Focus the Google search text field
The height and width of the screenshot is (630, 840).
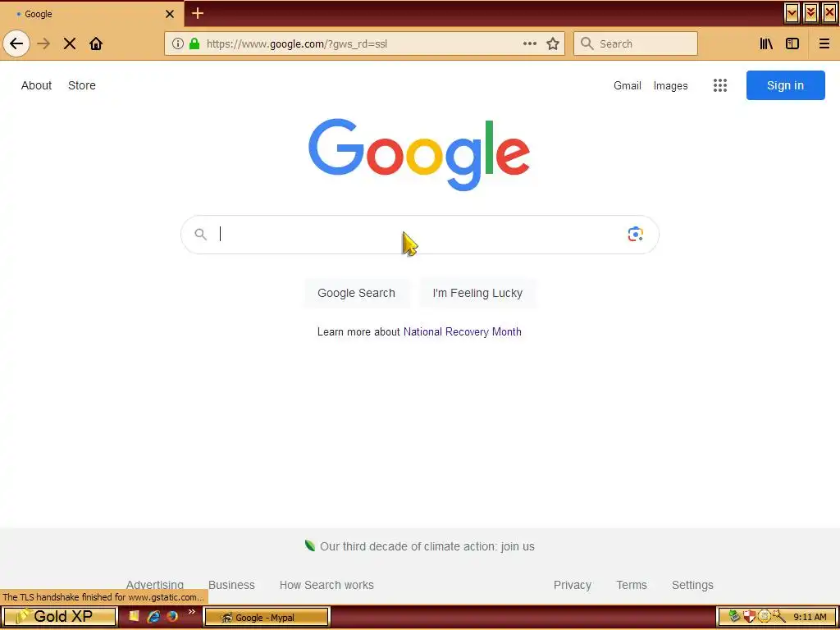click(419, 235)
